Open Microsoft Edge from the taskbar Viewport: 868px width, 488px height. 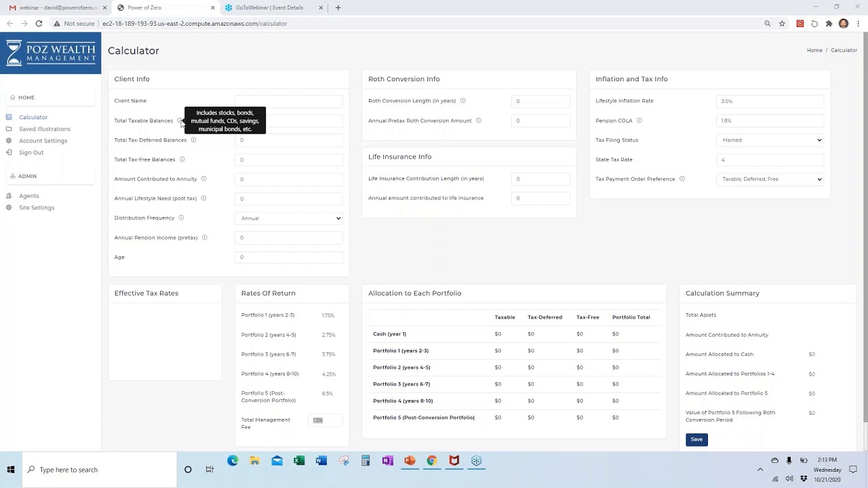[233, 461]
